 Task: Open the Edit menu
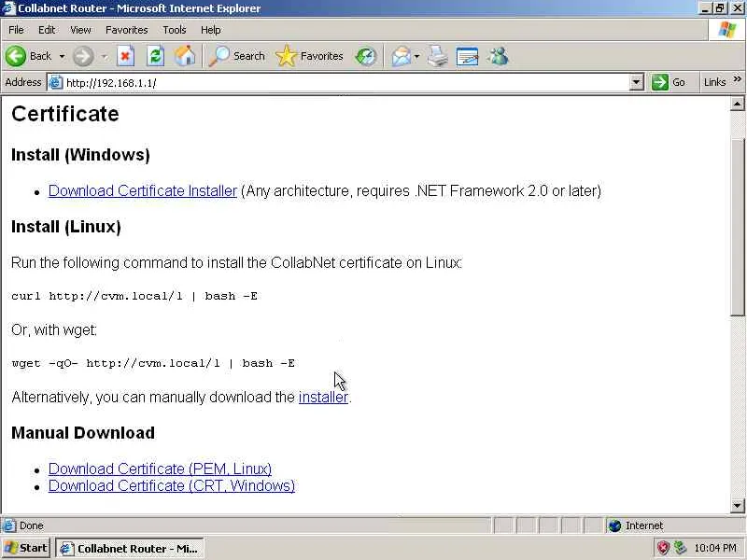tap(46, 30)
